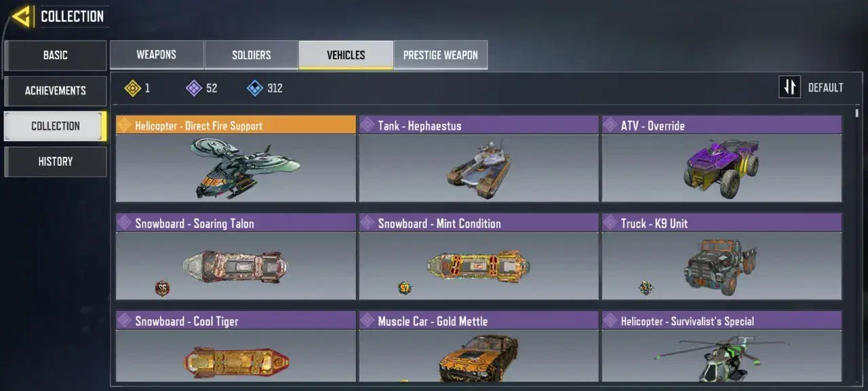Select the purple epic rarity icon showing 52
868x391 pixels.
[194, 88]
